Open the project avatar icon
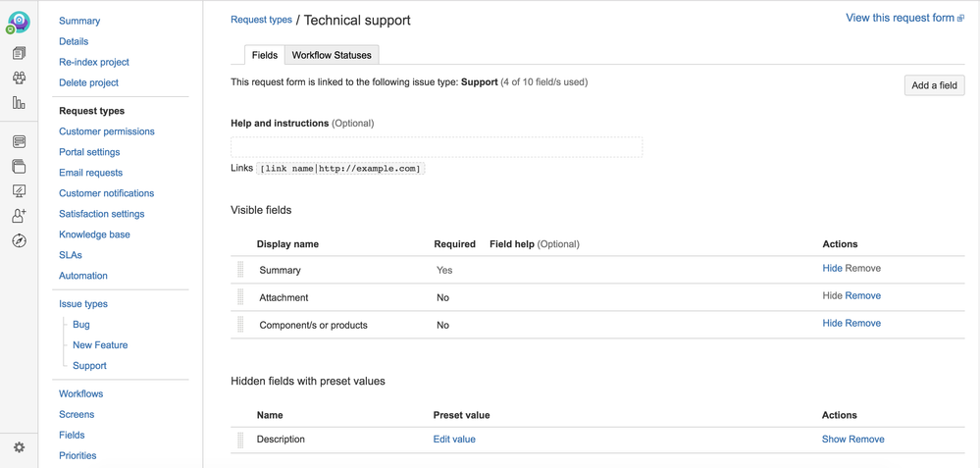Image resolution: width=980 pixels, height=468 pixels. [18, 23]
